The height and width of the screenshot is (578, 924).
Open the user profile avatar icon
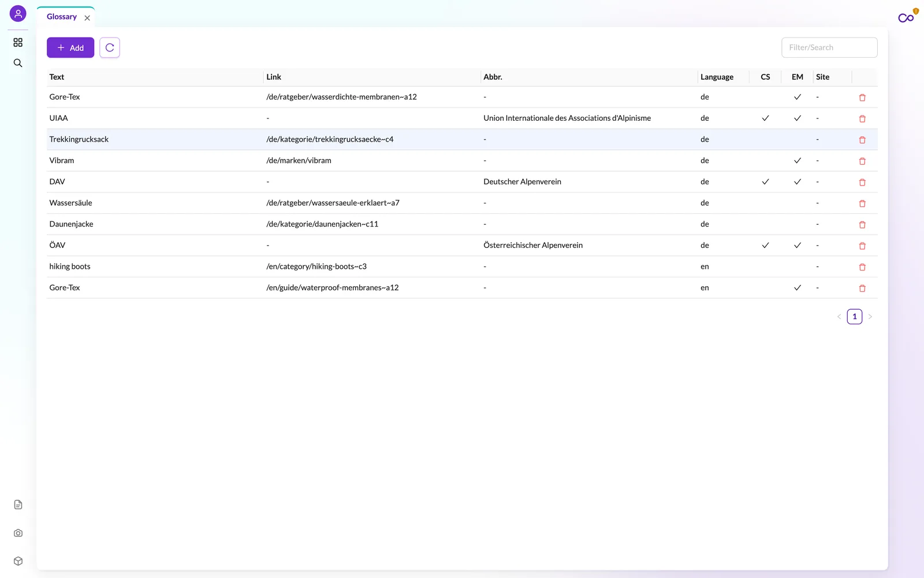[x=18, y=13]
